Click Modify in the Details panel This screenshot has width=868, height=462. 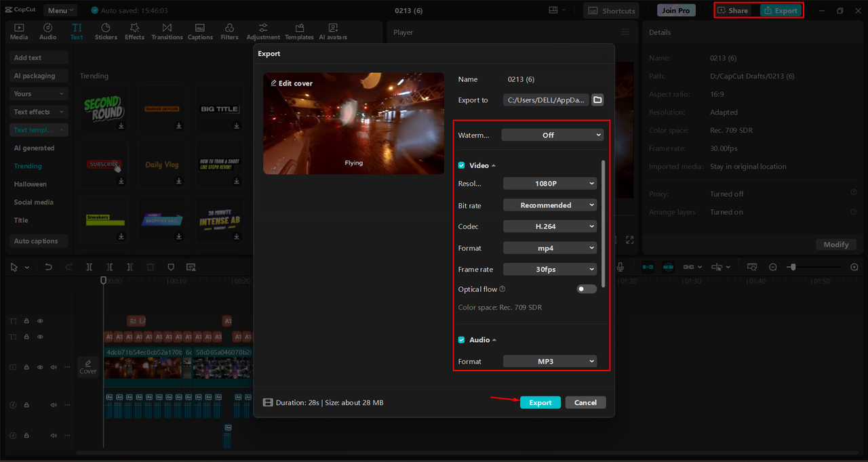point(835,245)
